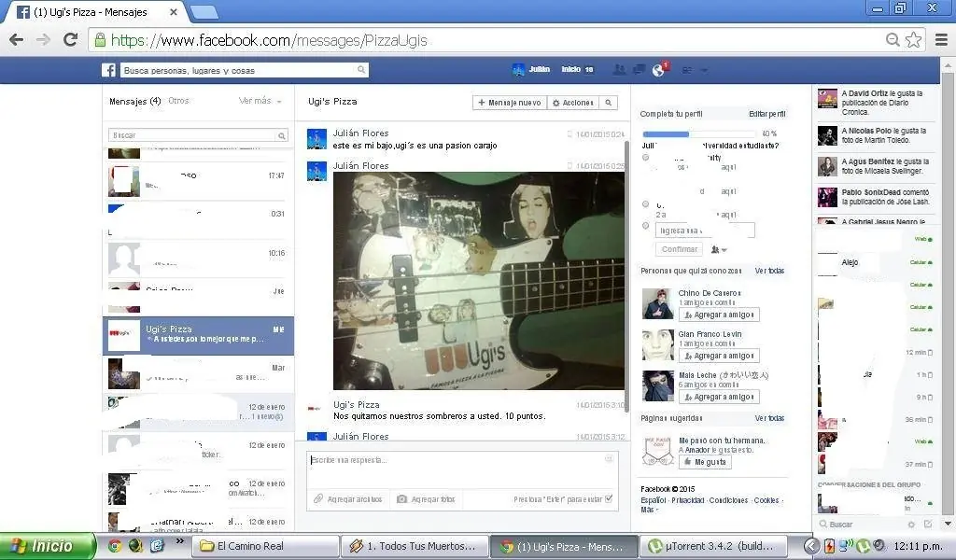
Task: Open the Todos Tus Muertos taskbar item
Action: pyautogui.click(x=415, y=546)
